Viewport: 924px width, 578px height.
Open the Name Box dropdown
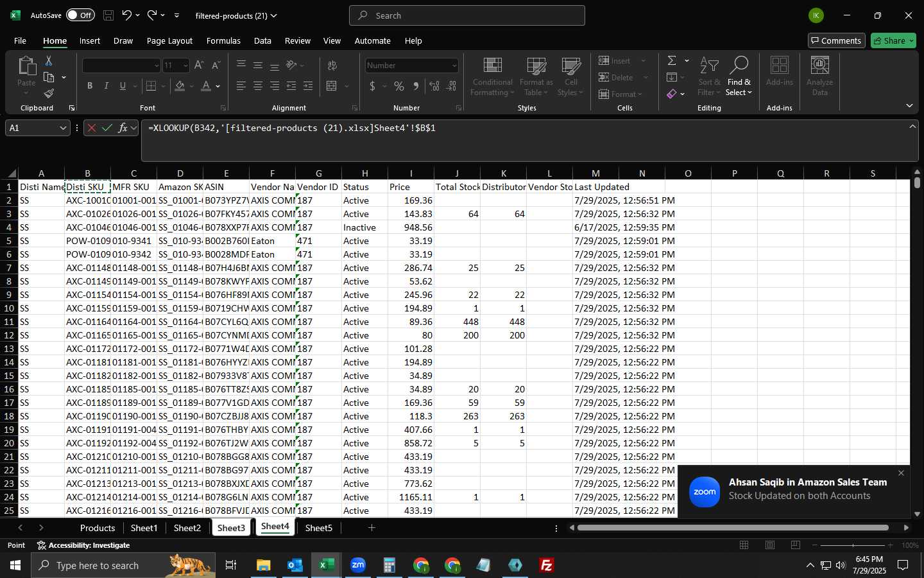pyautogui.click(x=63, y=128)
